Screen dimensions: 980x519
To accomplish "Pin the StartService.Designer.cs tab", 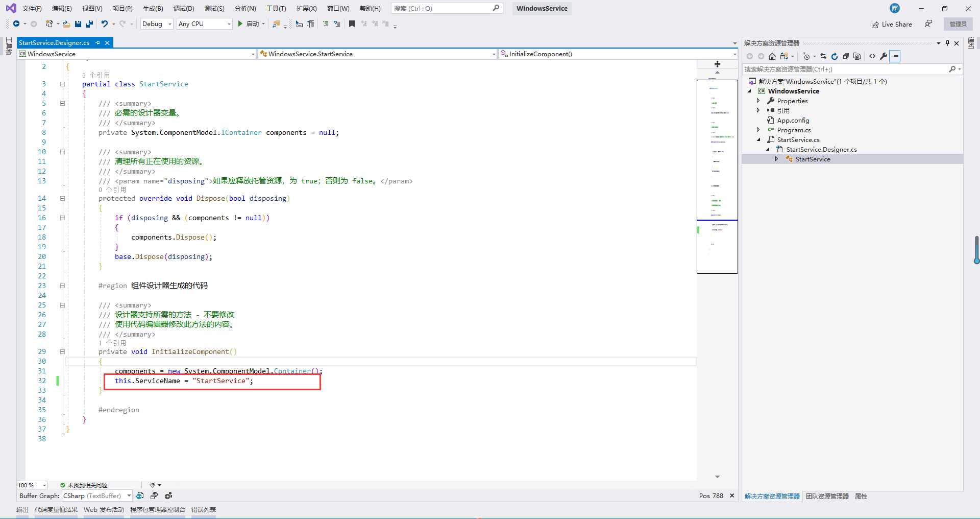I will 97,43.
